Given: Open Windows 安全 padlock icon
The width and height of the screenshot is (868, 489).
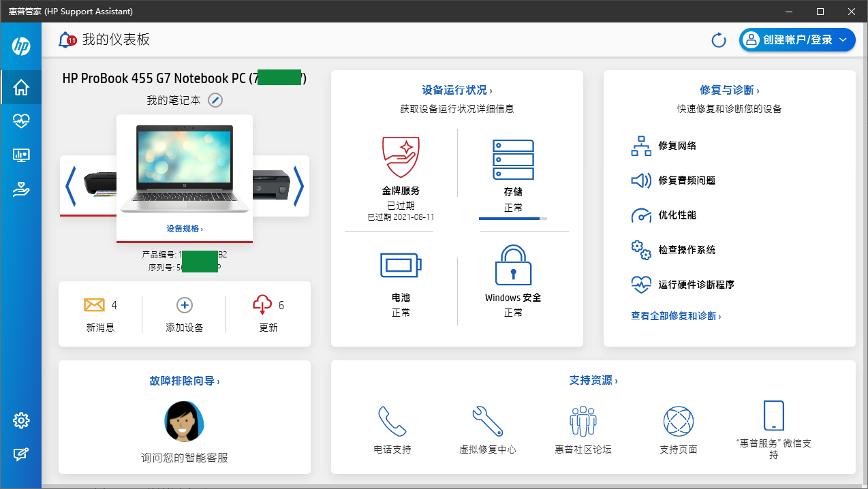Looking at the screenshot, I should pyautogui.click(x=513, y=265).
